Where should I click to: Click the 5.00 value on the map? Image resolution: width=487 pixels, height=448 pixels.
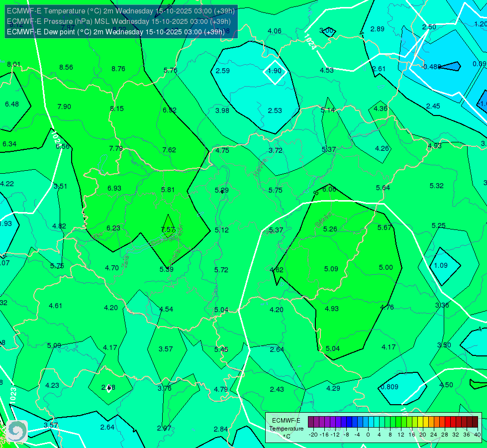coord(386,267)
